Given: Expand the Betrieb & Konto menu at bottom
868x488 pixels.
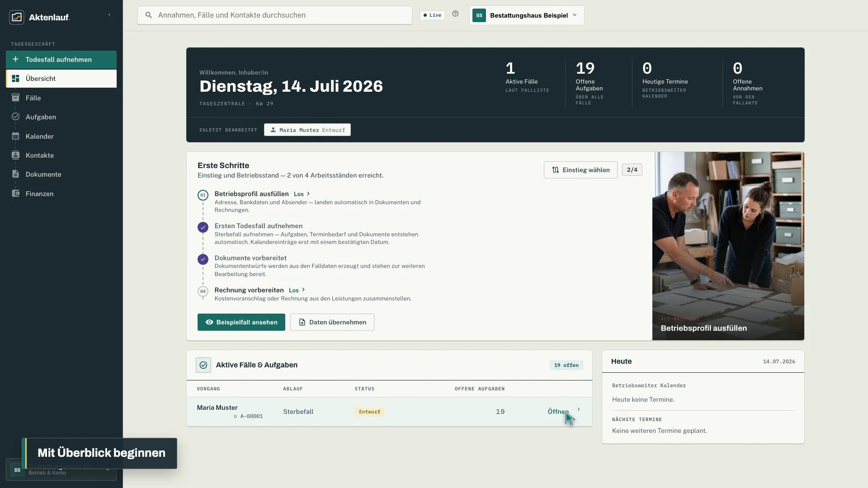Looking at the screenshot, I should pos(61,470).
